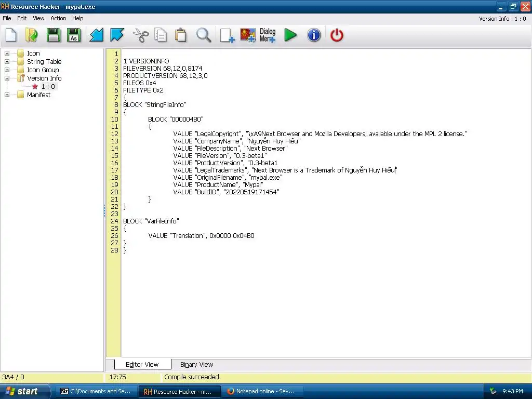Open the Help menu
The width and height of the screenshot is (532, 399).
78,18
